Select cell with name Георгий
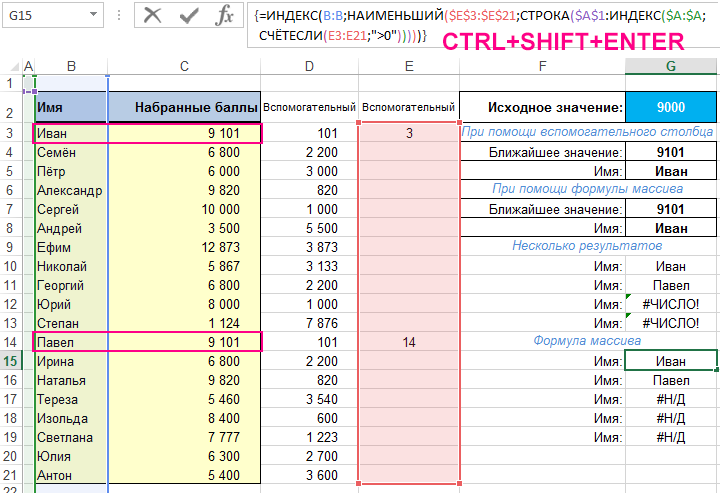Viewport: 720px width, 493px height. 71,285
